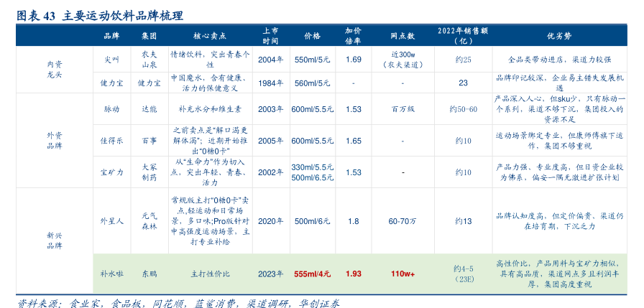Select the 2004年 launch year cell

[271, 60]
